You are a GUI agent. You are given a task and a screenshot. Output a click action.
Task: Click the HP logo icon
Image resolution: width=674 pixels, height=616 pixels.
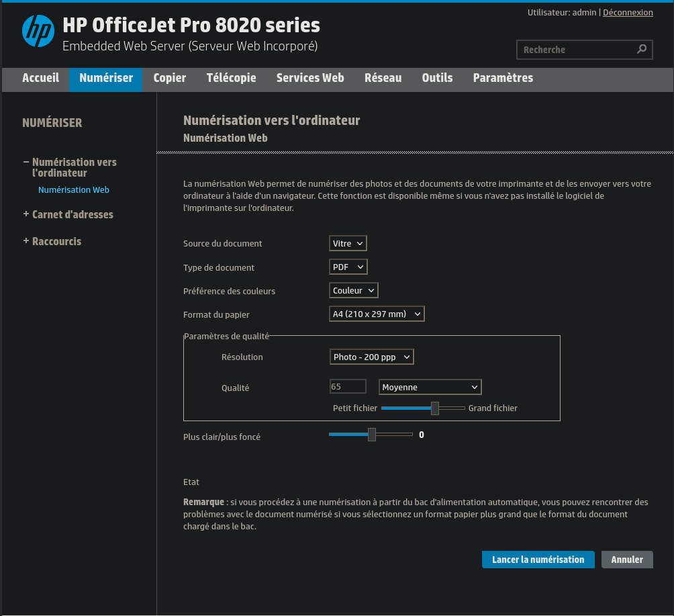click(x=38, y=31)
